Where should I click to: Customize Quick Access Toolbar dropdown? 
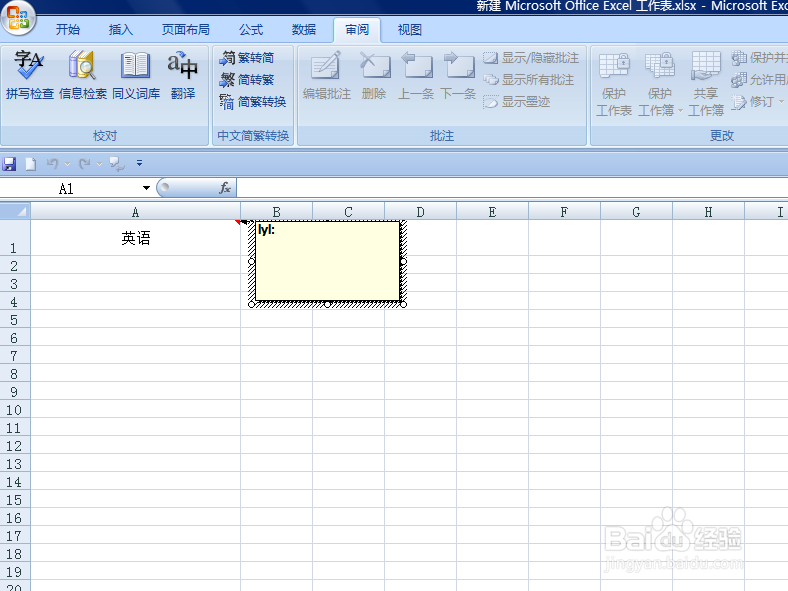pyautogui.click(x=139, y=163)
